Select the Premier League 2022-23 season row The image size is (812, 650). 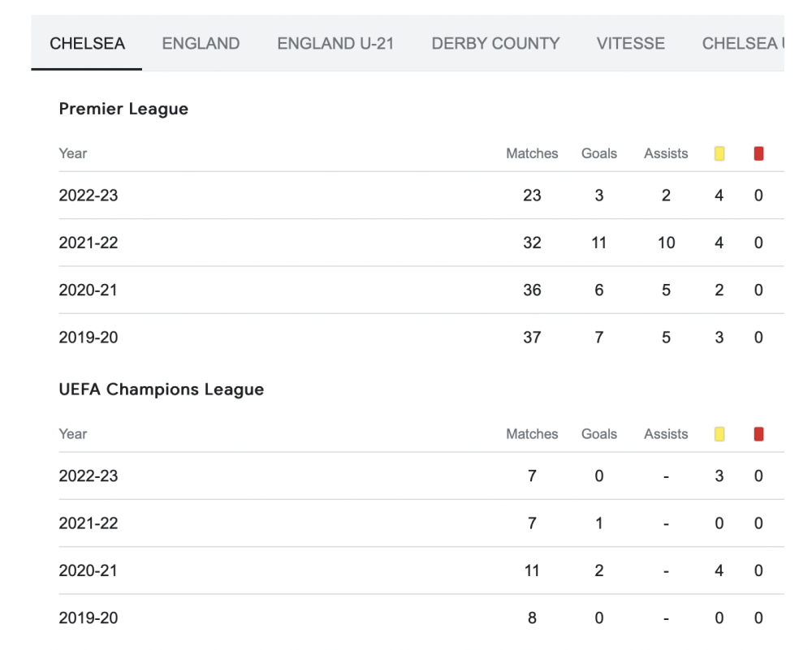coord(421,195)
